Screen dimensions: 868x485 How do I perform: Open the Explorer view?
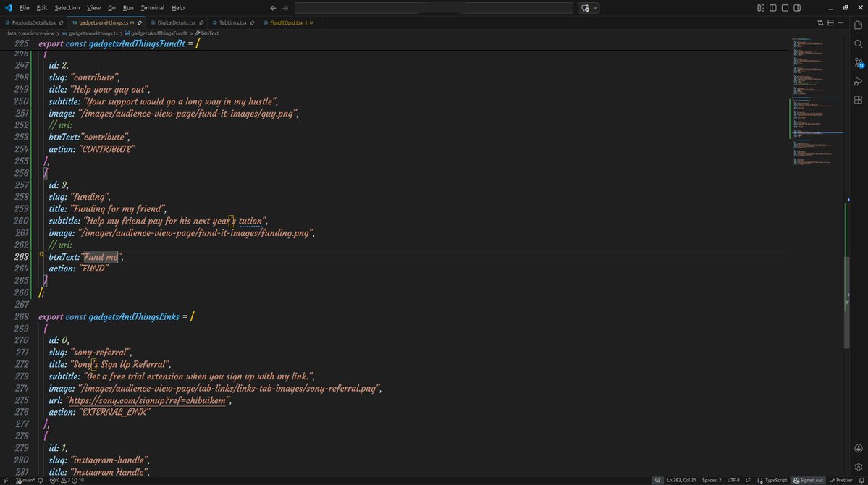pos(858,27)
